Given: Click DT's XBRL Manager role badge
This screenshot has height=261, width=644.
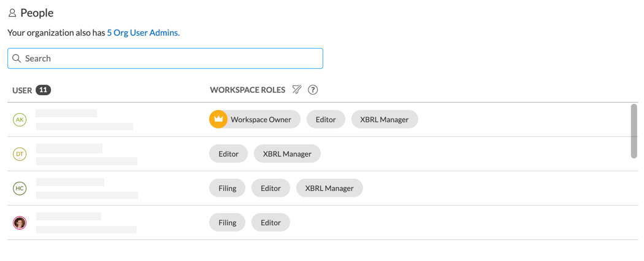Looking at the screenshot, I should pos(287,154).
